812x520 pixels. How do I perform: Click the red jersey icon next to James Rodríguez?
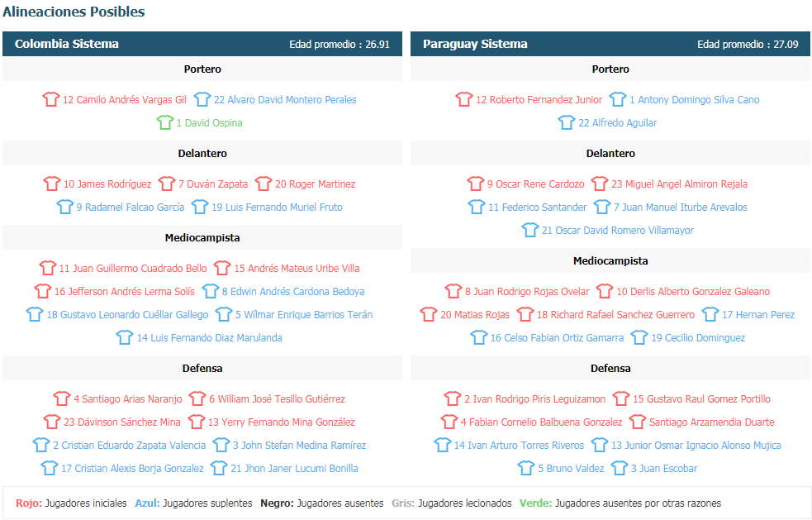tap(52, 184)
